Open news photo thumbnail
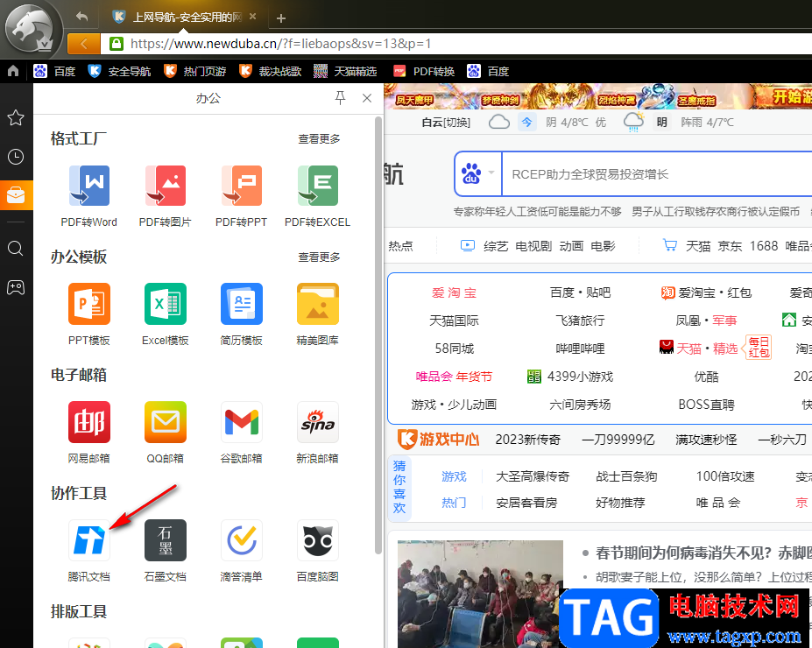The image size is (812, 648). pyautogui.click(x=480, y=594)
